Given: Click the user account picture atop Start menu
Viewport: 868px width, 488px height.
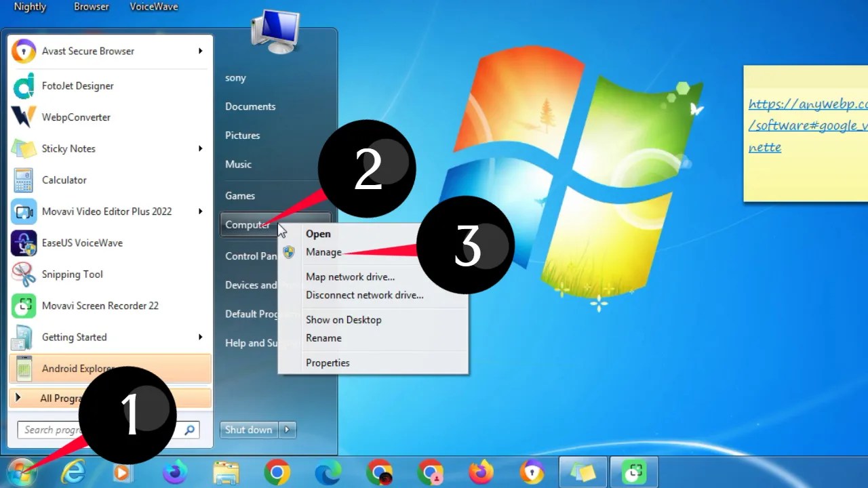Looking at the screenshot, I should (x=275, y=32).
